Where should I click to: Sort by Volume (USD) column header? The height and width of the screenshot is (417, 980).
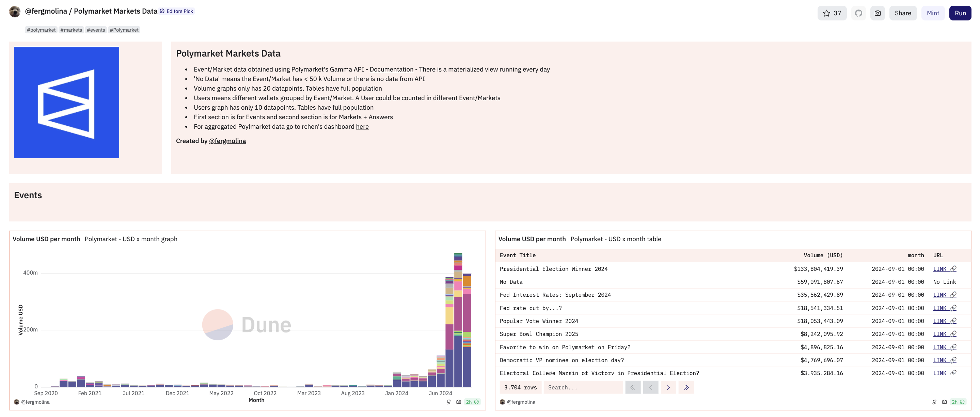(x=823, y=255)
